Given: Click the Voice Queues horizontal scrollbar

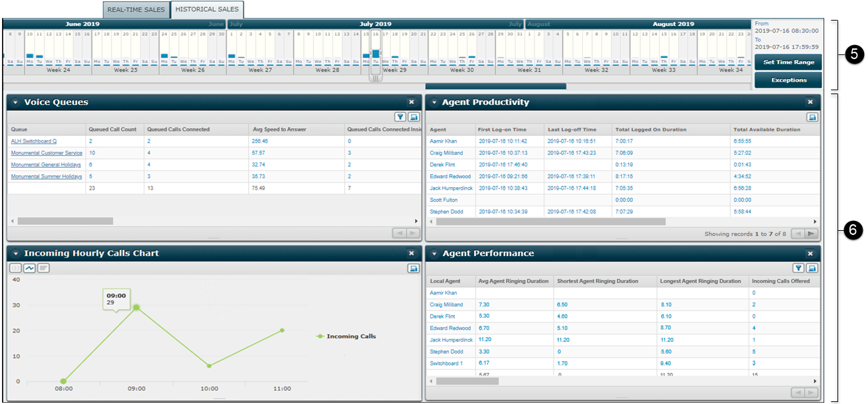Looking at the screenshot, I should [65, 221].
